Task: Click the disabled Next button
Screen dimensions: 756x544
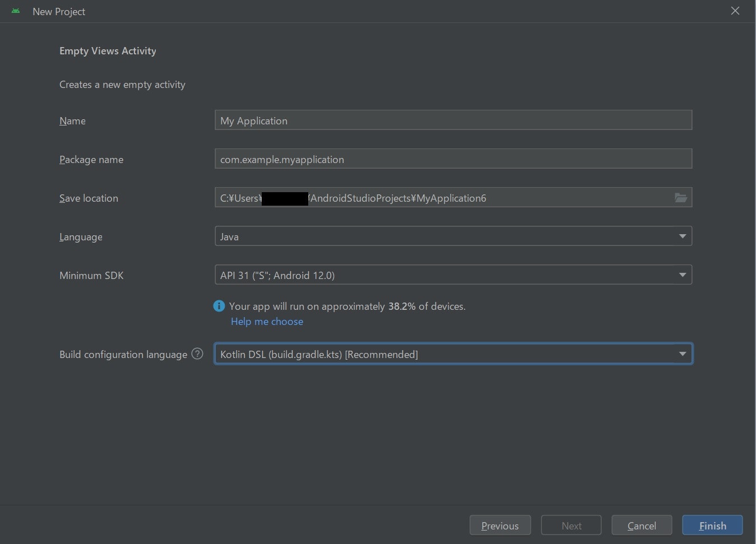Action: pos(571,526)
